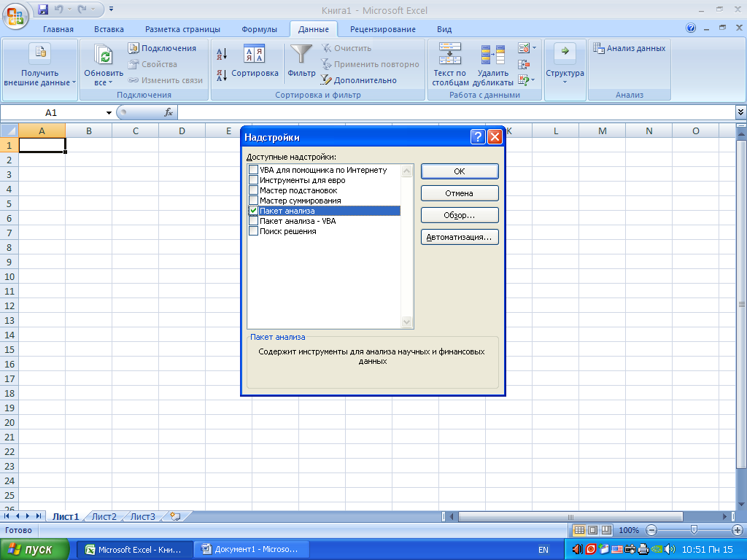Open What-If Analysis dropdown arrow
747x560 pixels.
pos(534,80)
